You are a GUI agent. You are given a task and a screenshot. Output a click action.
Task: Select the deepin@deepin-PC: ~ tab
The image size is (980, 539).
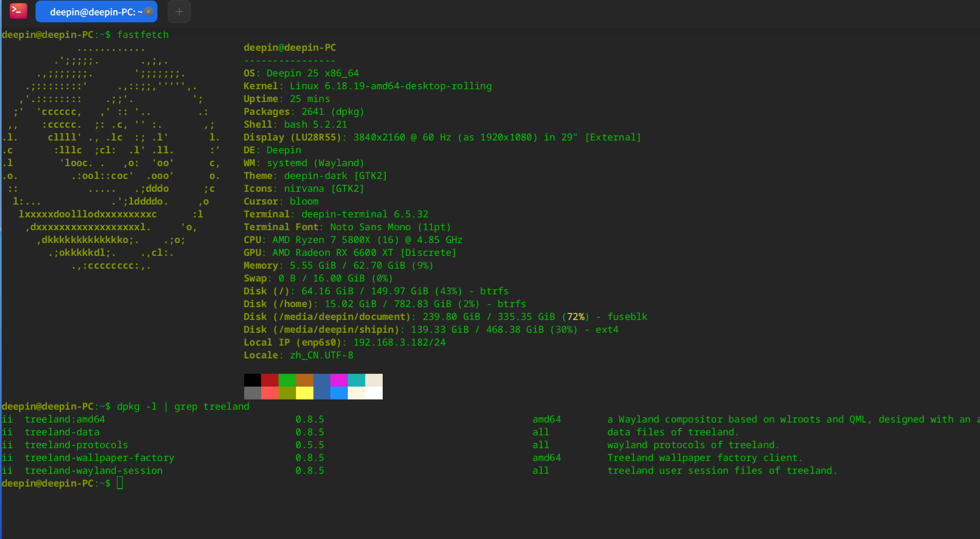96,12
